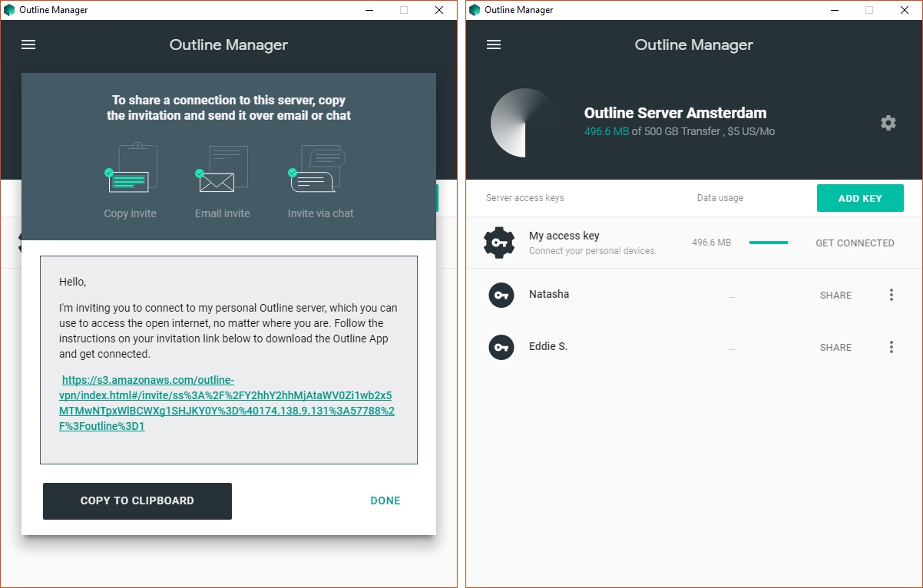Viewport: 923px width, 588px height.
Task: Click the Email invite label
Action: [x=222, y=213]
